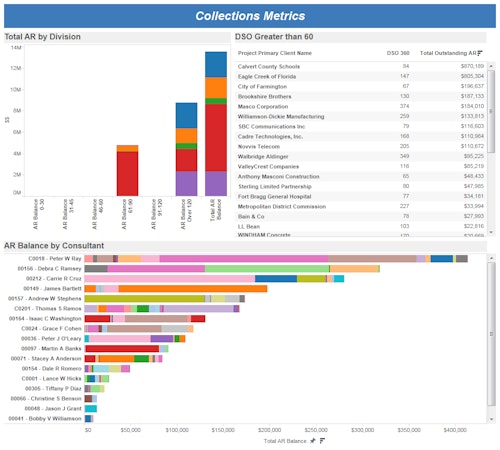500x450 pixels.
Task: Click the sort icon next to the axis pin
Action: (x=322, y=441)
